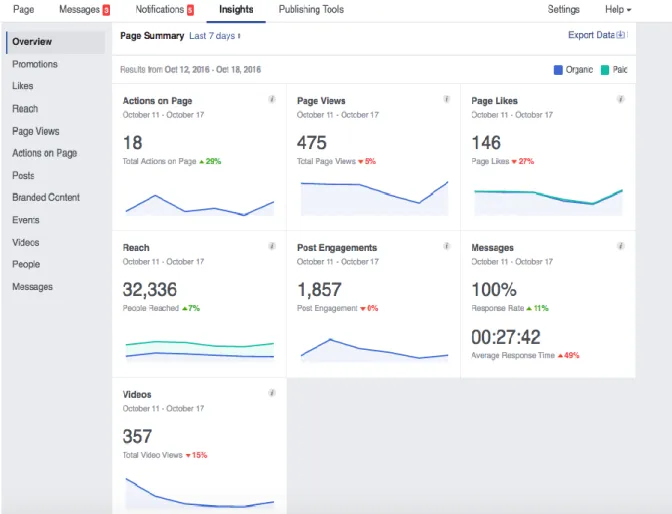Switch to the Page tab
Image resolution: width=672 pixels, height=514 pixels.
[24, 9]
